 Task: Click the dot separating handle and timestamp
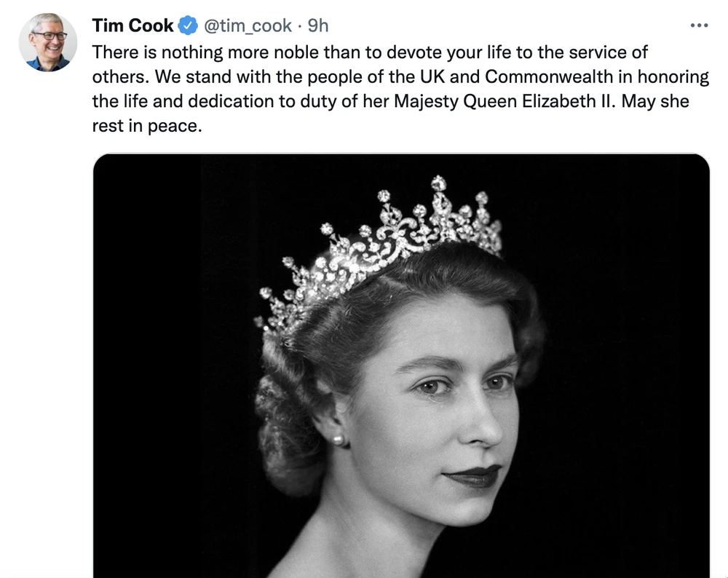pyautogui.click(x=300, y=26)
